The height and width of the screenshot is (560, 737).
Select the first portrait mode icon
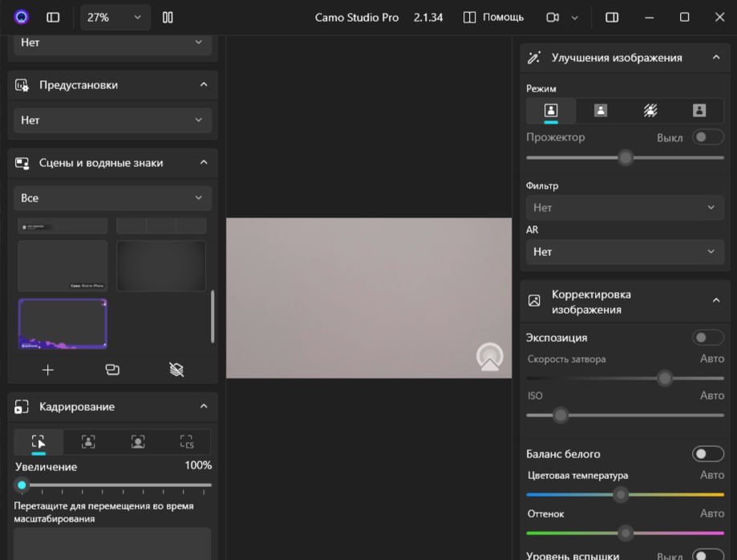[x=551, y=111]
